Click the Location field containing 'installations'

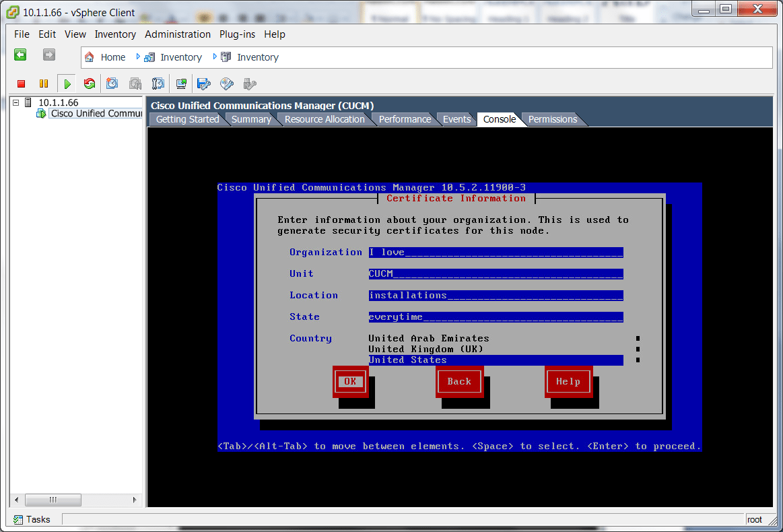496,295
